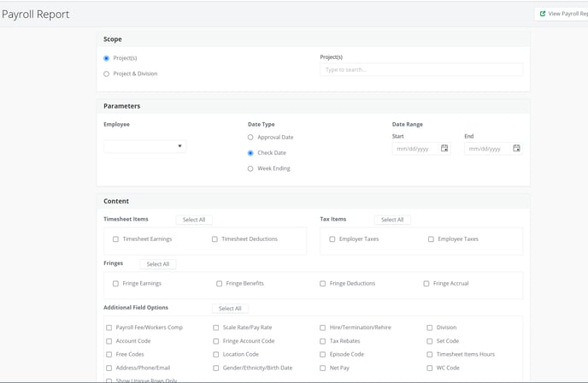
Task: Choose Check Date as date type
Action: [x=250, y=153]
